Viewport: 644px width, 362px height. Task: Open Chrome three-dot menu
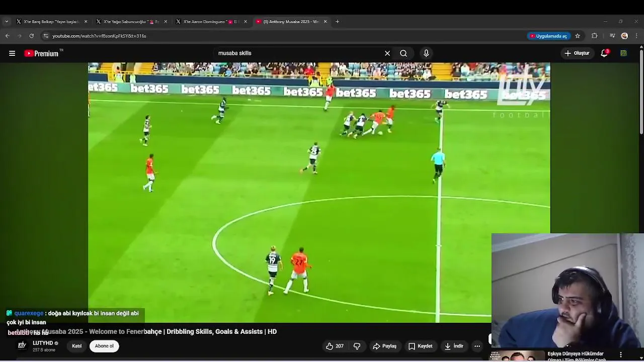(637, 36)
